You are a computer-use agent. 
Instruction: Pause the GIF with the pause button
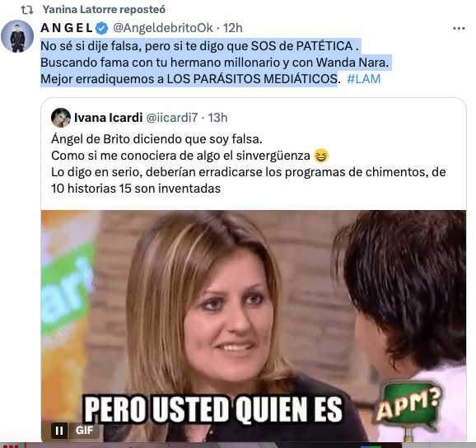click(x=59, y=431)
